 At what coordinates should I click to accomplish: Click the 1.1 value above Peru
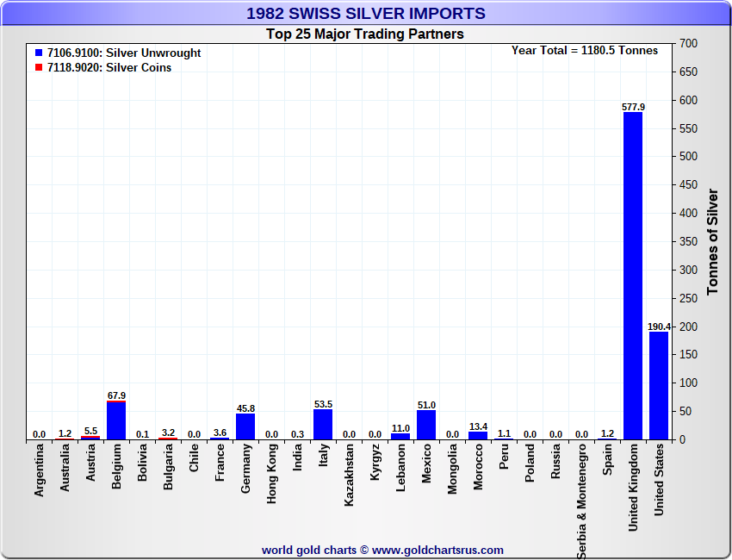click(x=504, y=433)
